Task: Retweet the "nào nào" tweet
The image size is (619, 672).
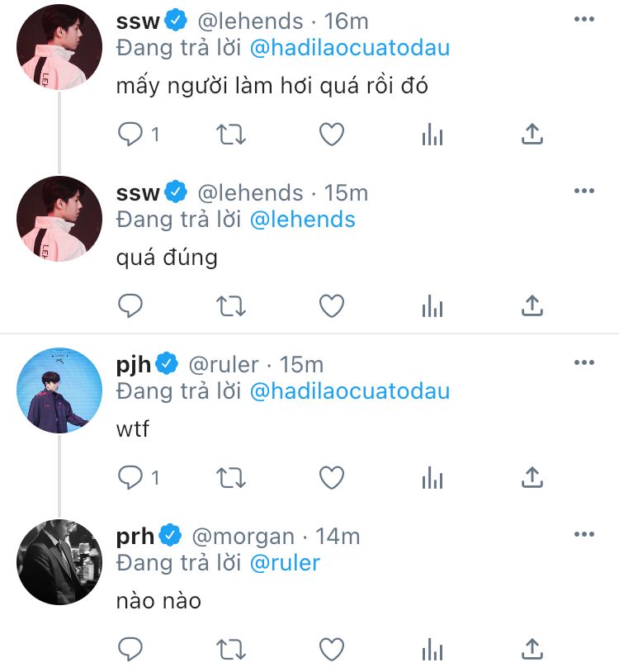Action: coord(230,649)
